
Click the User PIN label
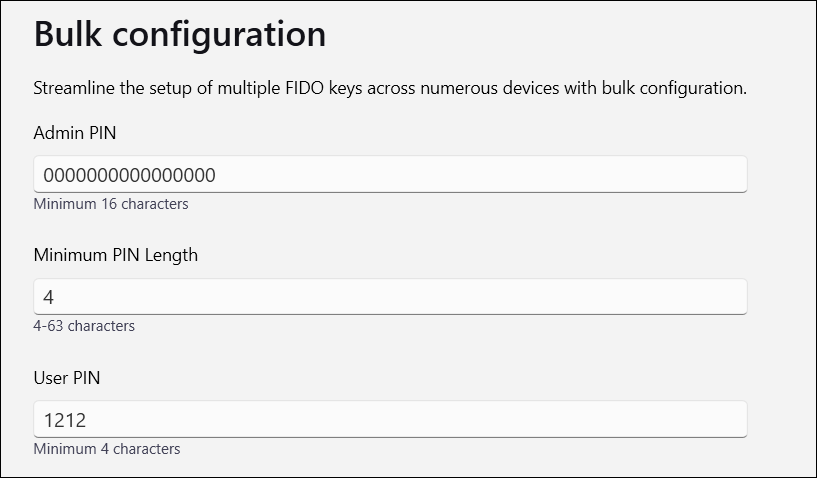67,378
